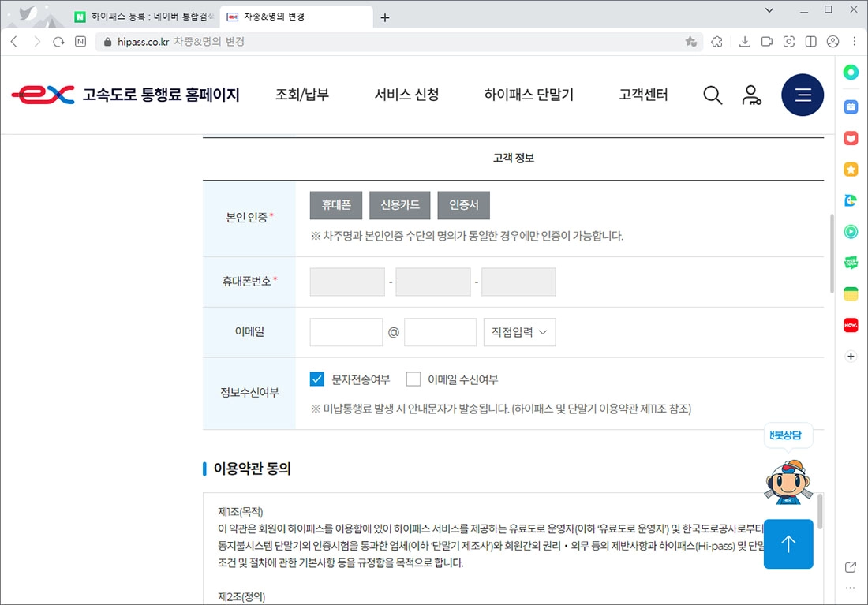Screen dimensions: 868x605
Task: Uncheck the 문자전송여부 checkbox
Action: click(317, 379)
